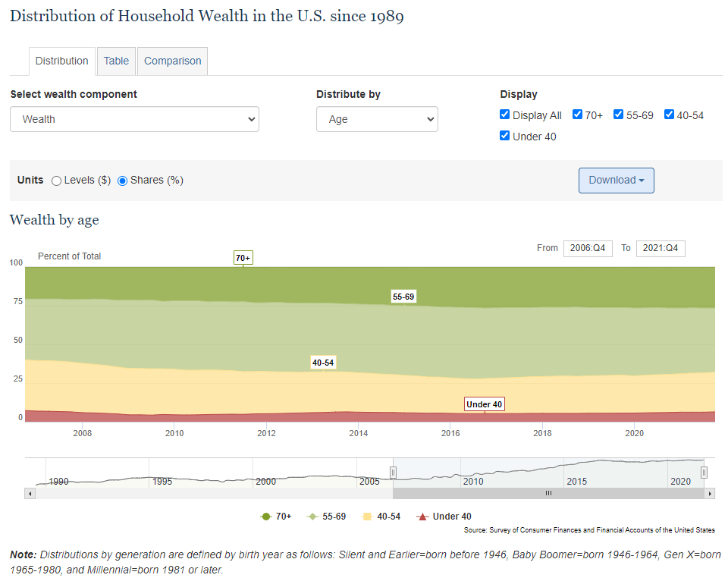Open the wealth component dropdown
728x578 pixels.
coord(134,119)
